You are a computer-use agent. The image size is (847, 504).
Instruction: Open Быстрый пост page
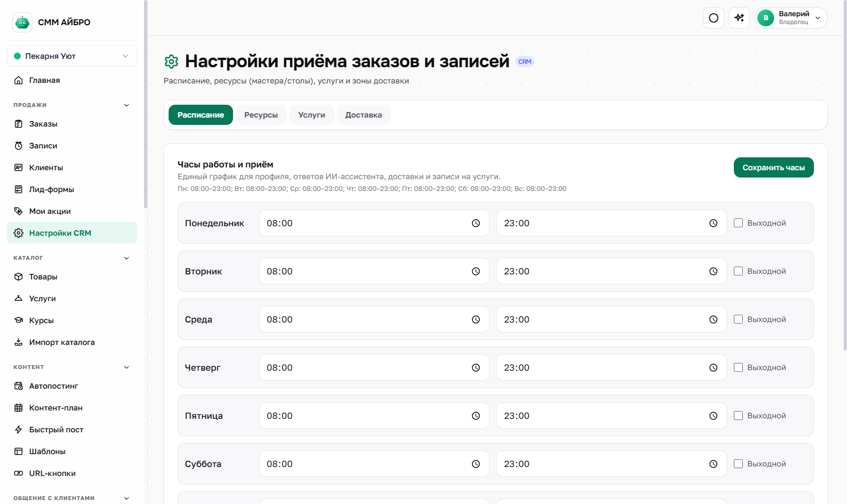72,430
